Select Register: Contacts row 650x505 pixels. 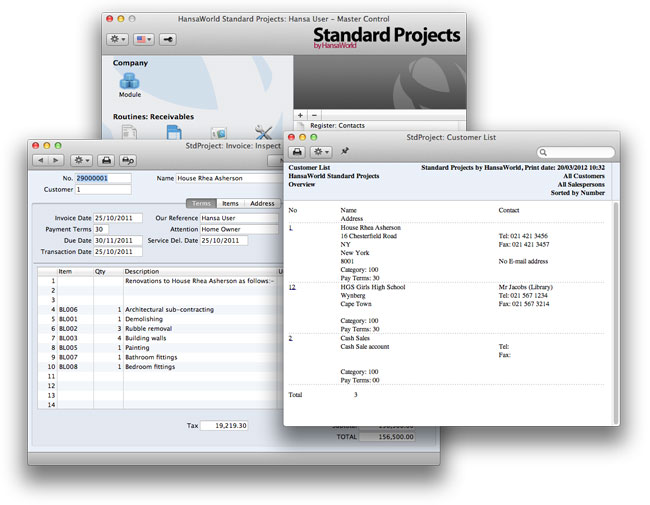click(378, 125)
